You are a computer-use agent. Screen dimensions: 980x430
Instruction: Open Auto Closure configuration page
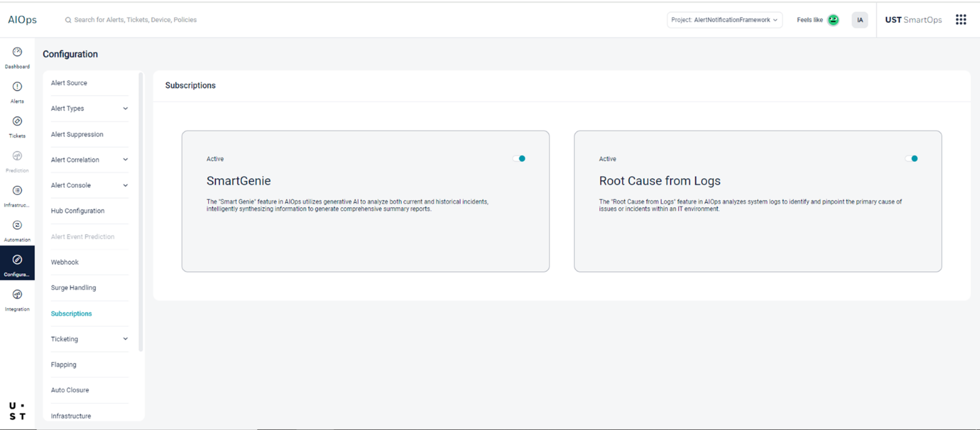click(70, 390)
